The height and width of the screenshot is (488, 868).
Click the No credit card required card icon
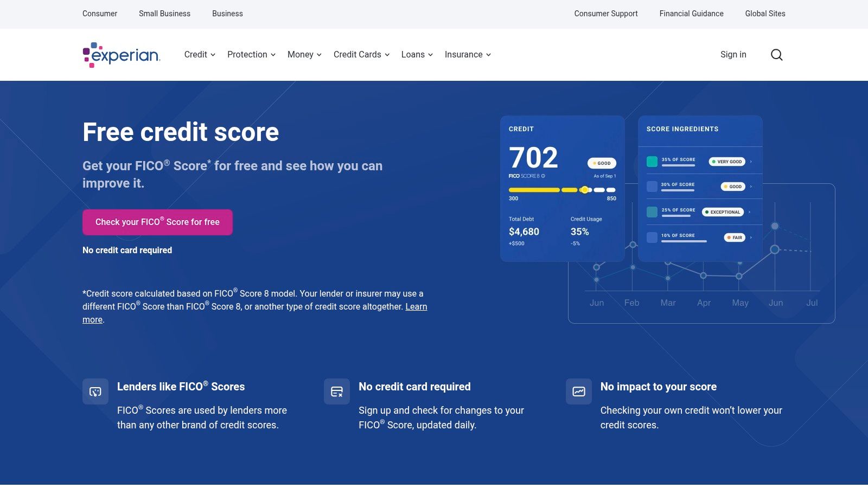tap(337, 391)
